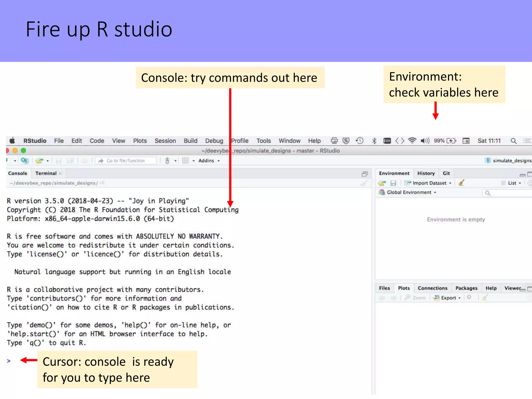Open the Edit menu
The width and height of the screenshot is (532, 399).
77,141
